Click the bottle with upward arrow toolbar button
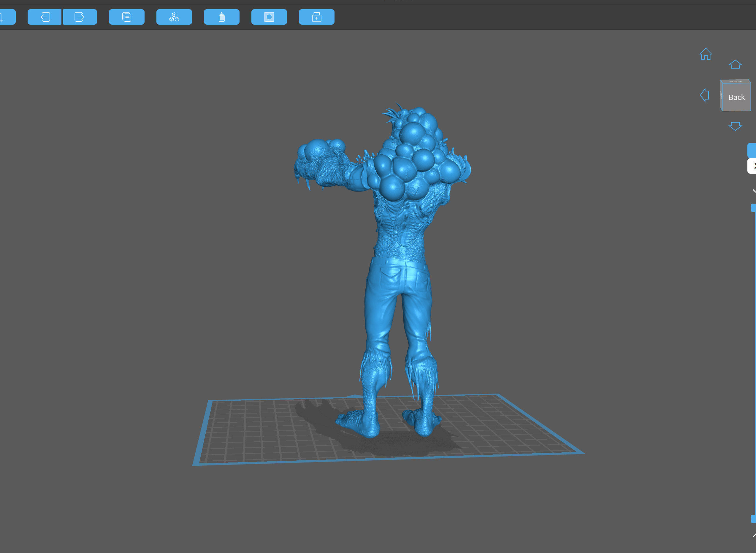The height and width of the screenshot is (553, 756). (x=221, y=17)
